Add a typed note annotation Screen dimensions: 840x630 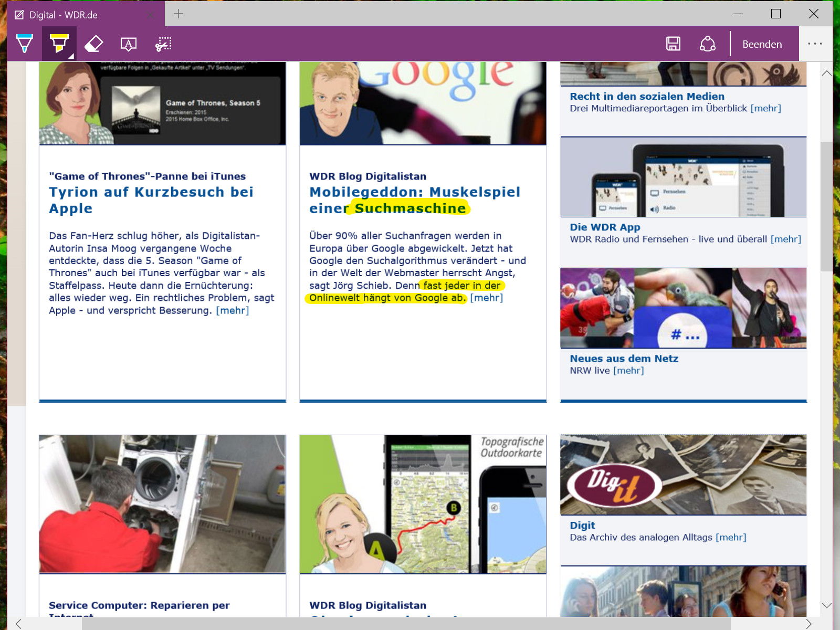coord(129,44)
